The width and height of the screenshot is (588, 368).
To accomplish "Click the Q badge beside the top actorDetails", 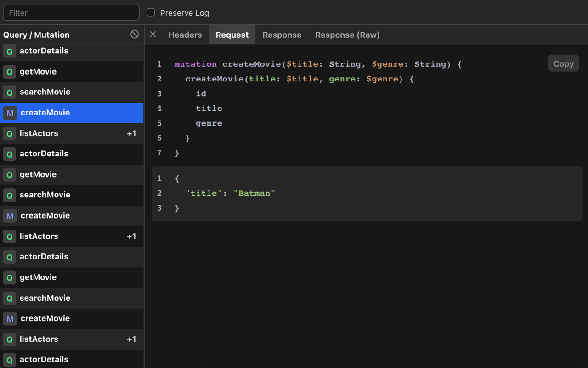I will [x=9, y=51].
